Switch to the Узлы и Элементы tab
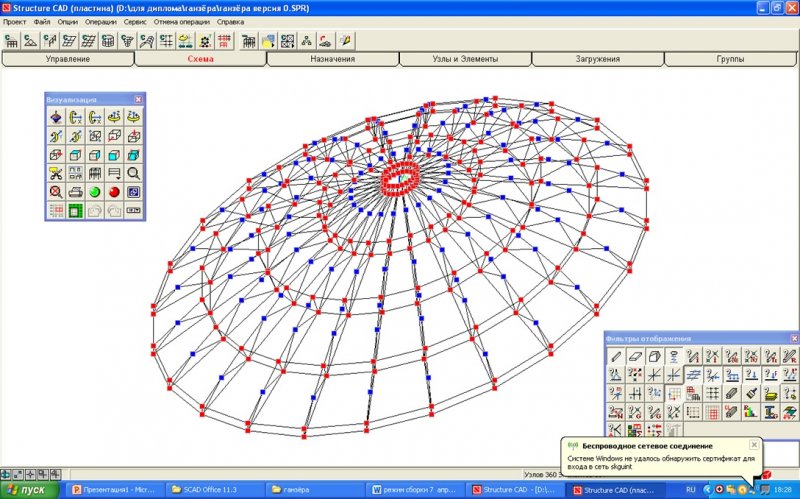 (465, 60)
